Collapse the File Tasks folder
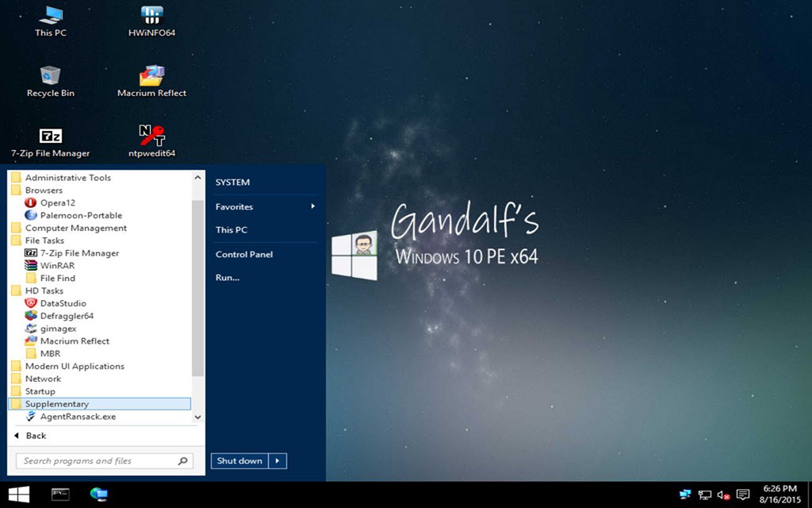The height and width of the screenshot is (508, 812). coord(38,241)
